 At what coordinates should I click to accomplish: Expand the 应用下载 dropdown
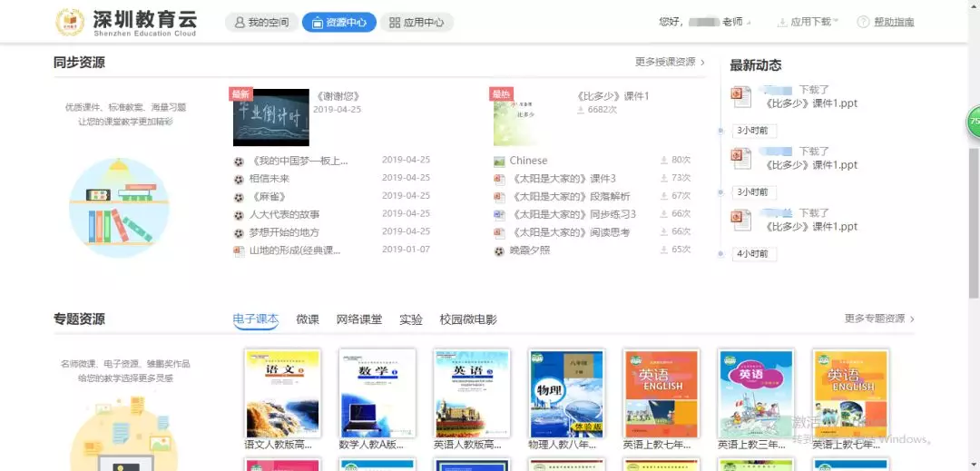click(808, 22)
